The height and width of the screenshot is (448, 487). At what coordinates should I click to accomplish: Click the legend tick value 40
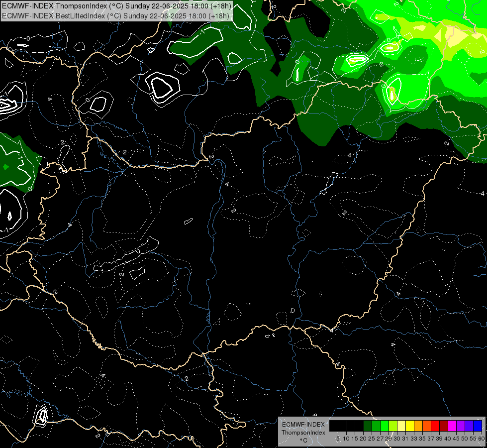(x=448, y=439)
